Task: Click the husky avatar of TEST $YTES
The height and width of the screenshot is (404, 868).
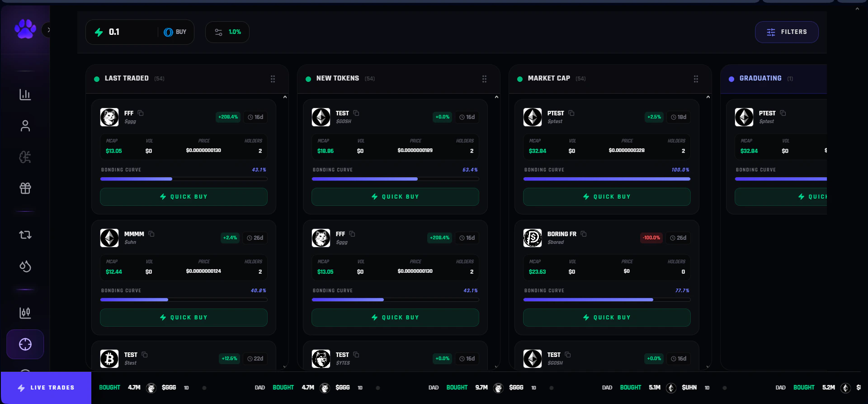Action: [x=321, y=359]
